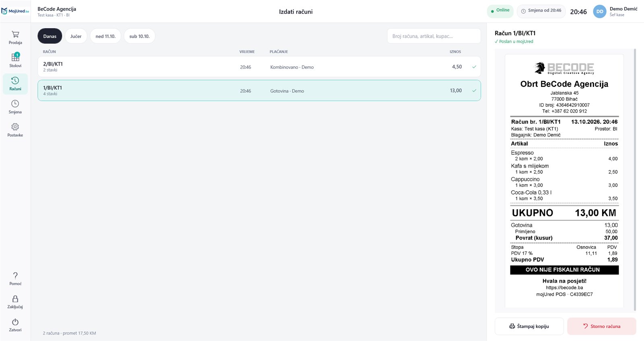This screenshot has width=644, height=341.
Task: Focus the receipt search input field
Action: coord(434,36)
